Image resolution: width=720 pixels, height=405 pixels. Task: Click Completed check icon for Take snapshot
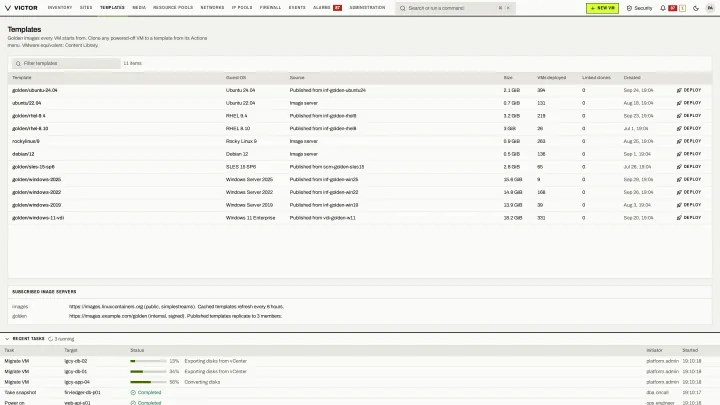[133, 393]
